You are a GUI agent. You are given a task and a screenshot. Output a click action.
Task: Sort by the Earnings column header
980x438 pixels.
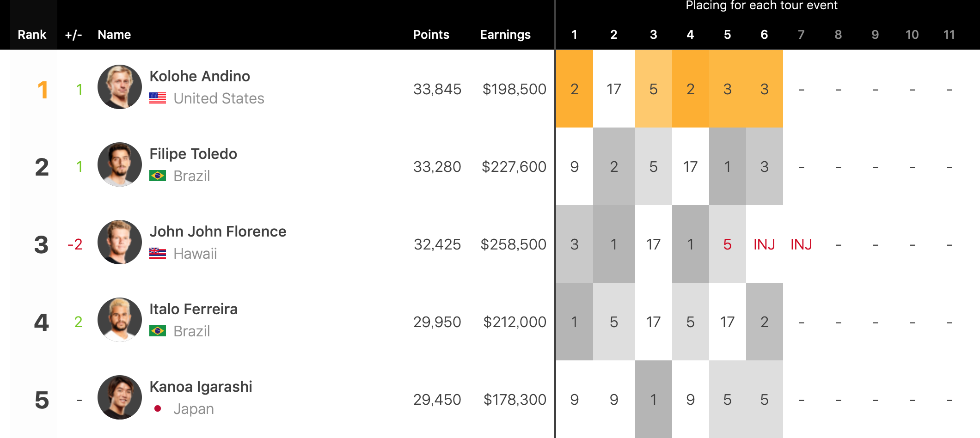click(505, 35)
